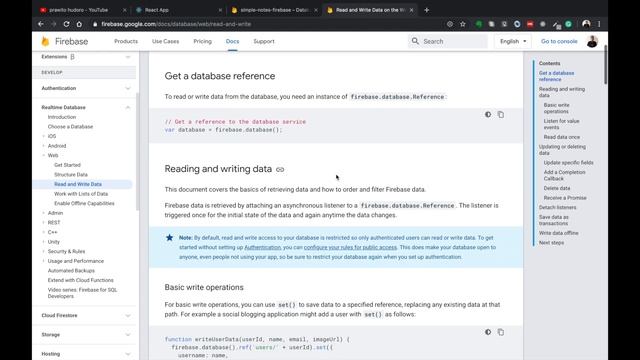The width and height of the screenshot is (640, 360).
Task: Collapse the Realtime Database sidebar section
Action: (x=128, y=107)
